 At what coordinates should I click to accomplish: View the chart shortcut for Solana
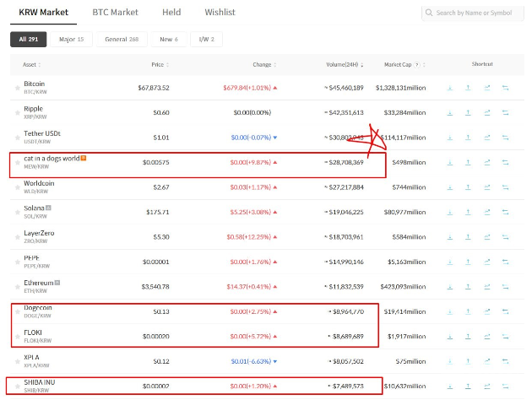487,212
